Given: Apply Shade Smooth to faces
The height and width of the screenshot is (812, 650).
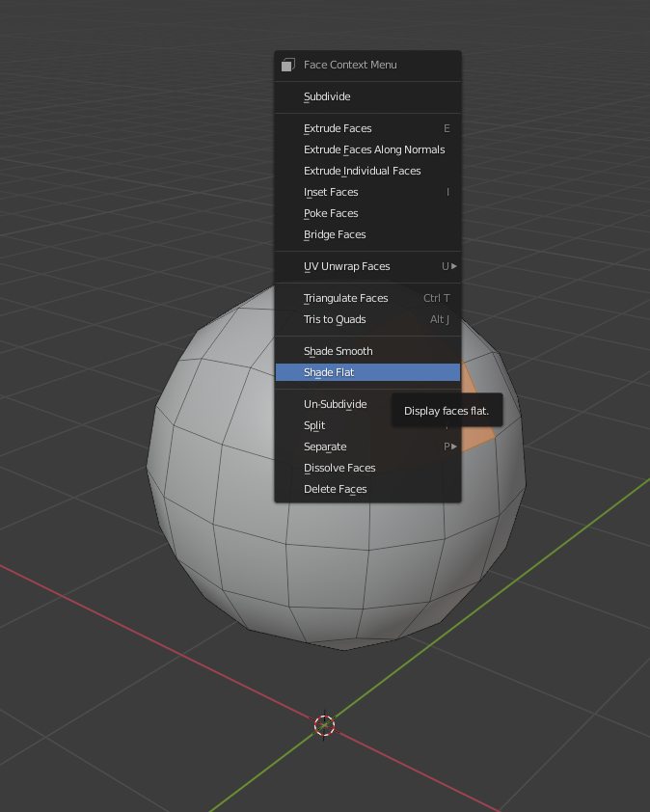Looking at the screenshot, I should 367,351.
